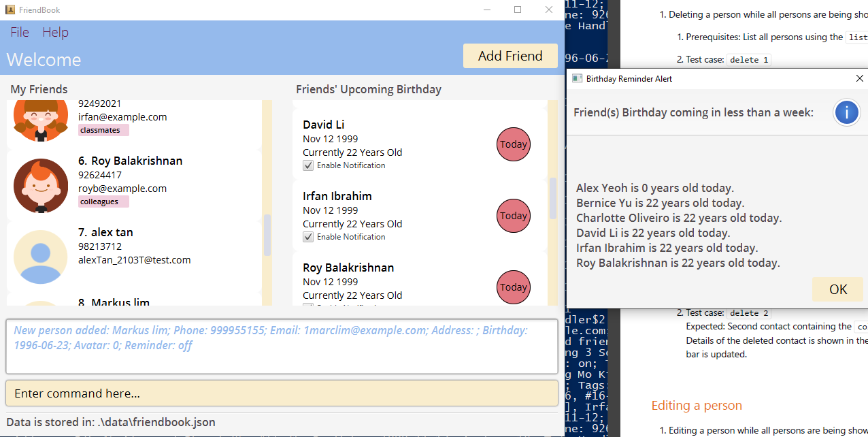The height and width of the screenshot is (437, 868).
Task: Click the Birthday Reminder Alert window icon
Action: pyautogui.click(x=577, y=78)
